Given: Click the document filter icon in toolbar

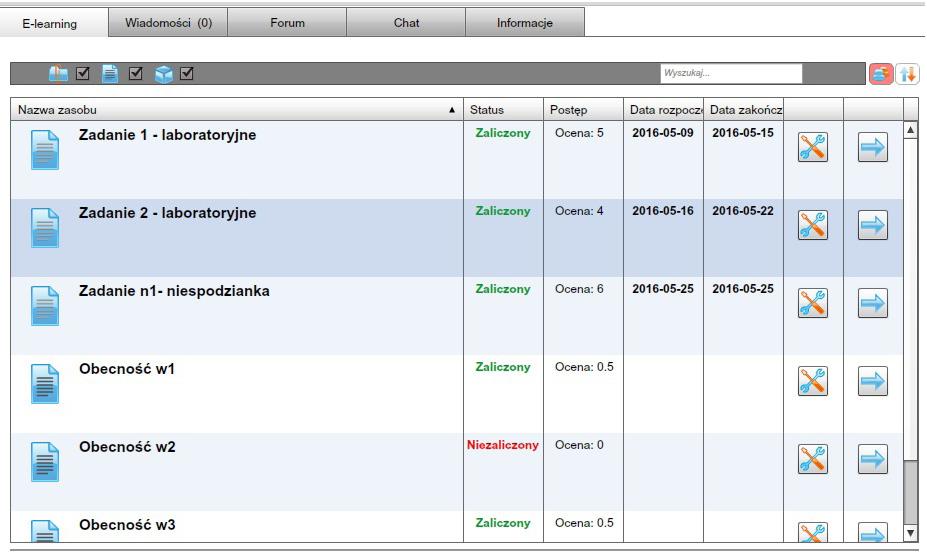Looking at the screenshot, I should click(109, 73).
